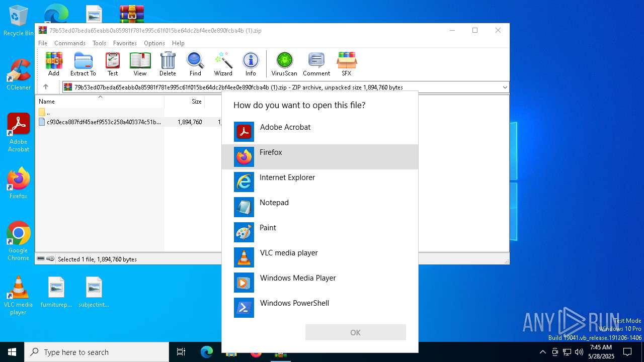644x362 pixels.
Task: Click the Comment toolbar icon
Action: point(316,64)
